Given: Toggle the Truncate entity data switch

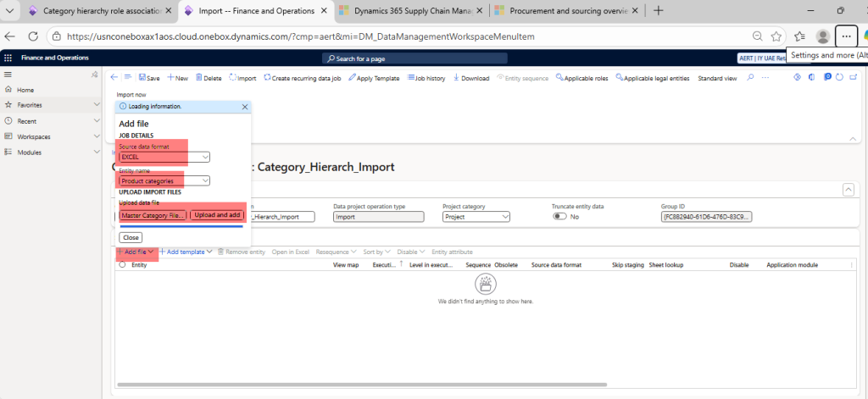Looking at the screenshot, I should tap(560, 217).
